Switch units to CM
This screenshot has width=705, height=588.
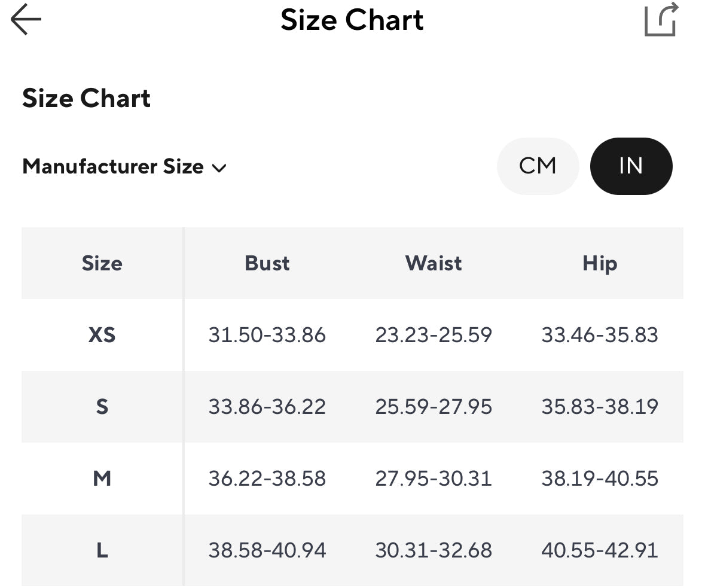click(x=538, y=166)
